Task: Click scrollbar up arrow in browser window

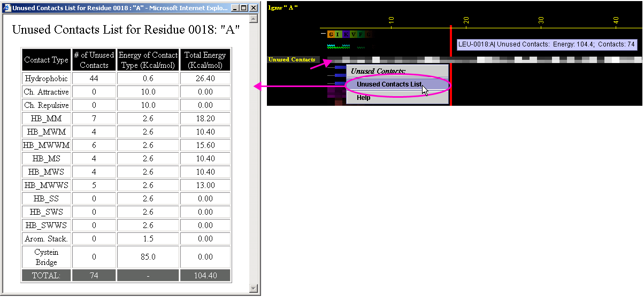Action: [x=254, y=18]
